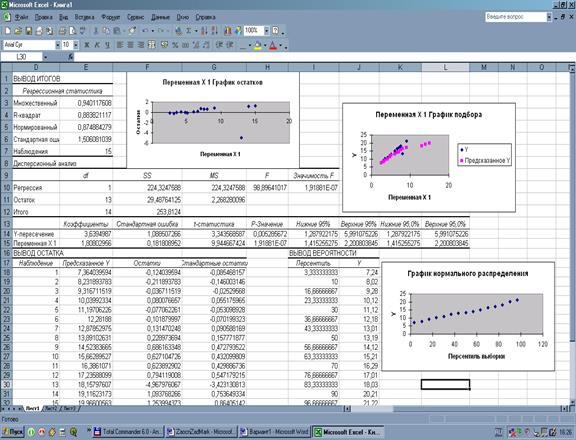This screenshot has height=440, width=576.
Task: Click the Пуск Start button
Action: coord(12,432)
